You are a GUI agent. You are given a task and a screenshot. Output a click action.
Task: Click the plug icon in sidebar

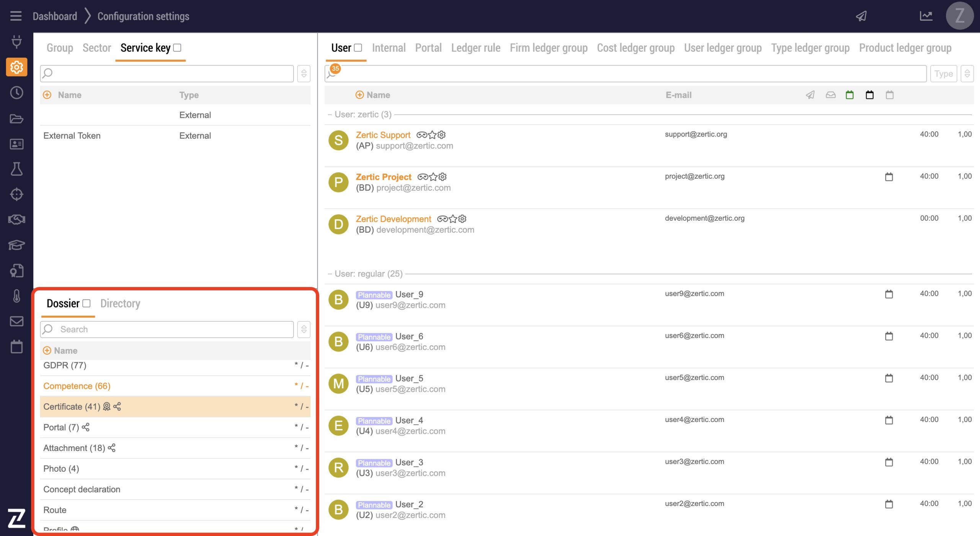(x=16, y=41)
